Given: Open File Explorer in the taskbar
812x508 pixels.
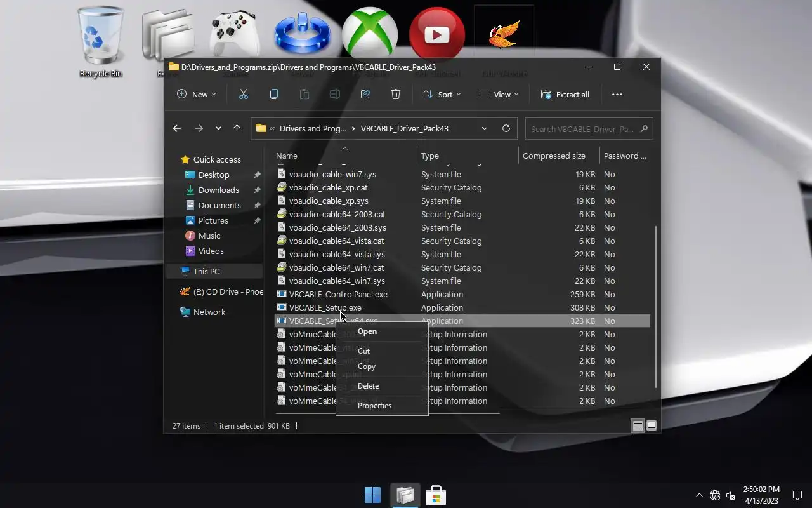Looking at the screenshot, I should 405,495.
